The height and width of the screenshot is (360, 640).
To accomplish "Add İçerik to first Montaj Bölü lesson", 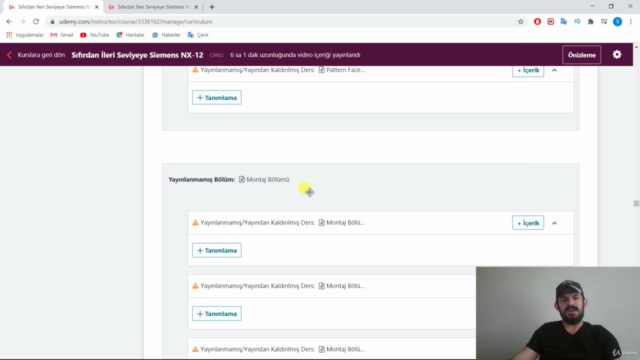I will coord(528,223).
